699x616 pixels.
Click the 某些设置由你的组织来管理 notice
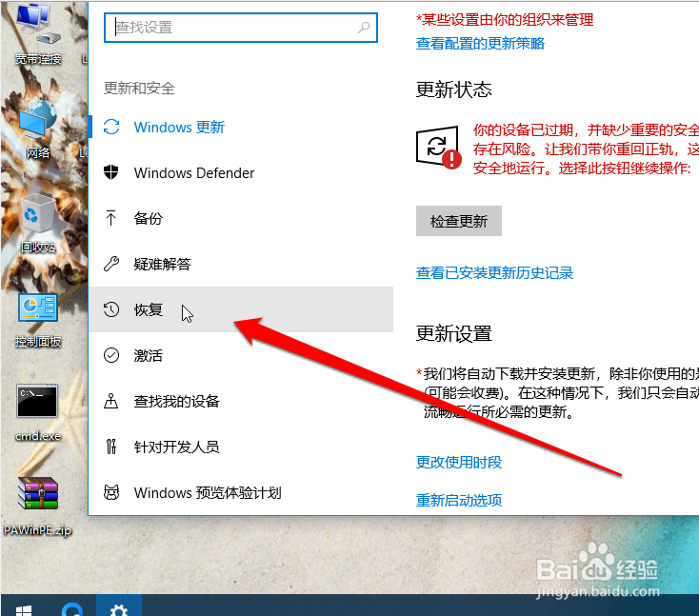[505, 20]
